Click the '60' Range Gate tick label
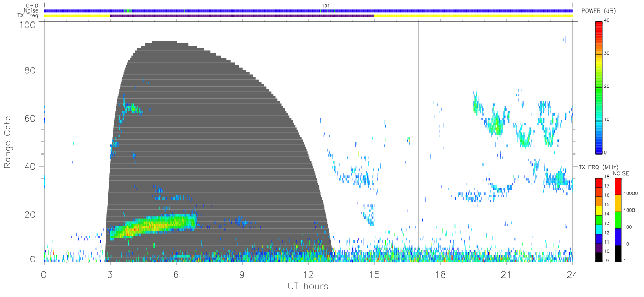 pyautogui.click(x=30, y=118)
